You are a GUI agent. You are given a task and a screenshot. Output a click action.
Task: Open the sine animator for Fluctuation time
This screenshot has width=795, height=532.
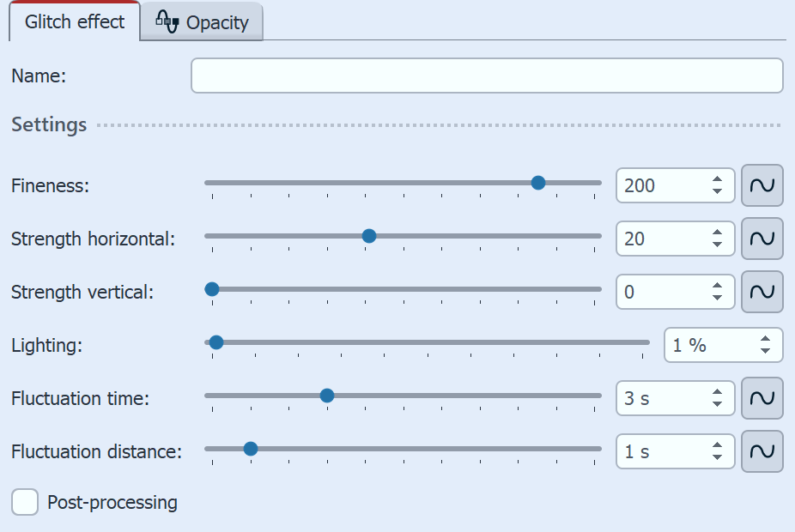762,398
